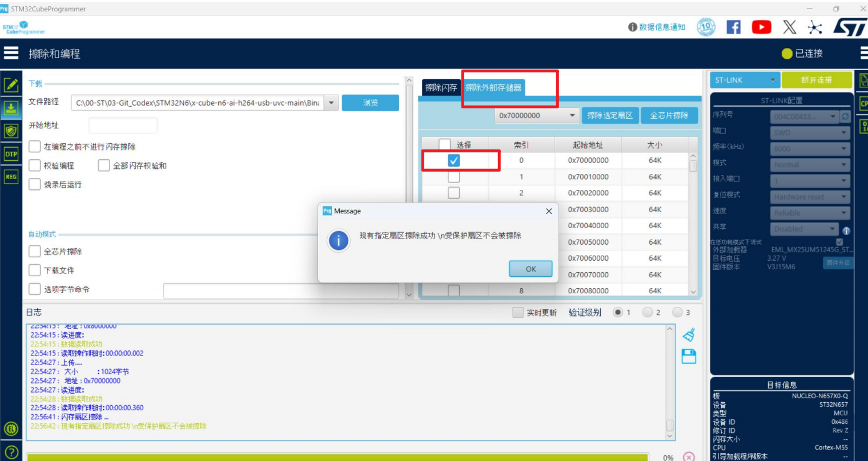Image resolution: width=868 pixels, height=461 pixels.
Task: Open the REG register viewer icon
Action: [x=11, y=177]
